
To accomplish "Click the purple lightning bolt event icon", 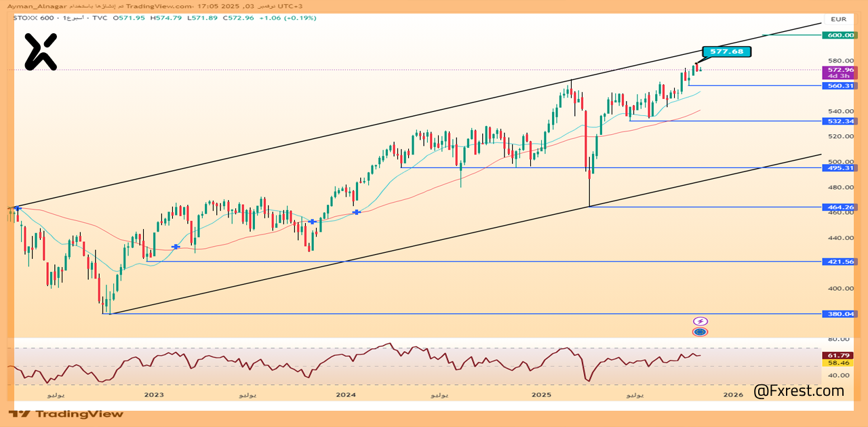I will tap(700, 321).
